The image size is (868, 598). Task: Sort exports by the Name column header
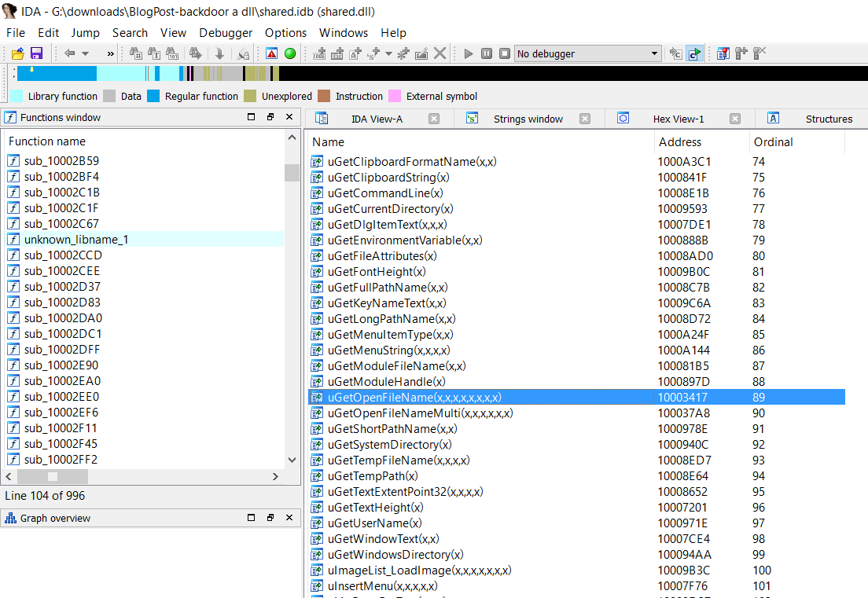(480, 142)
